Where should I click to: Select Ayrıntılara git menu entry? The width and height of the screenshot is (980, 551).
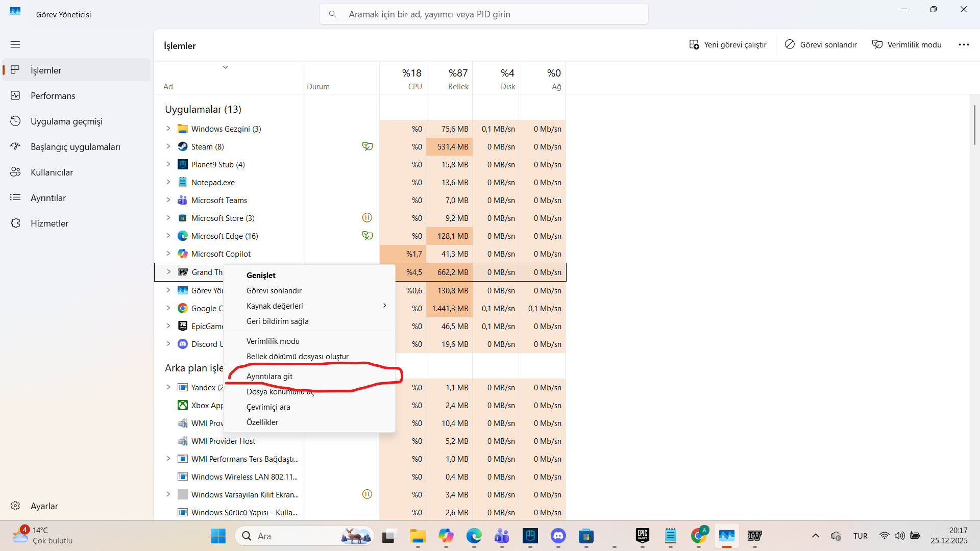coord(309,377)
